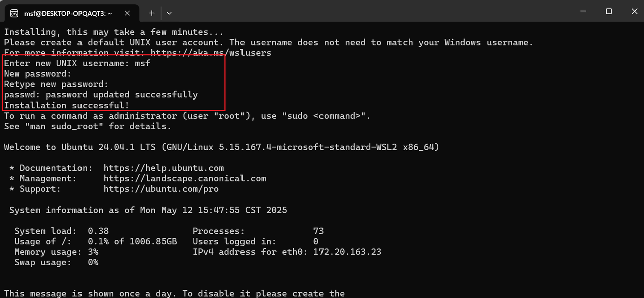Click the Welcome to Ubuntu banner text
This screenshot has width=644, height=298.
tap(221, 147)
